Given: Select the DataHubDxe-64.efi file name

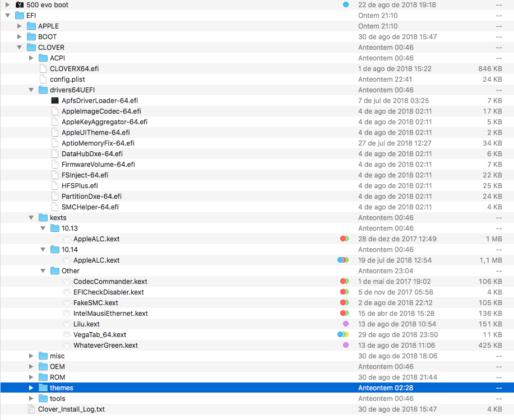Looking at the screenshot, I should [x=92, y=154].
